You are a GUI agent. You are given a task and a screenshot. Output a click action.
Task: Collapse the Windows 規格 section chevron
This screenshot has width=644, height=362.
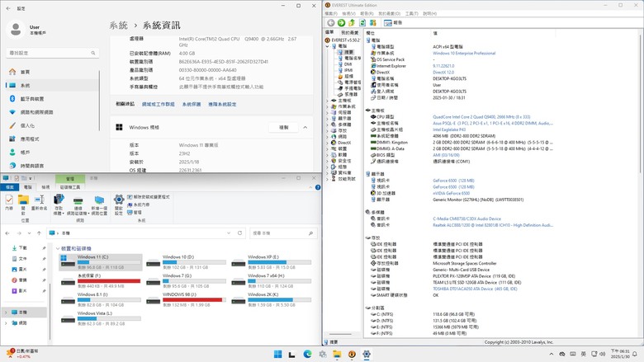pos(305,128)
